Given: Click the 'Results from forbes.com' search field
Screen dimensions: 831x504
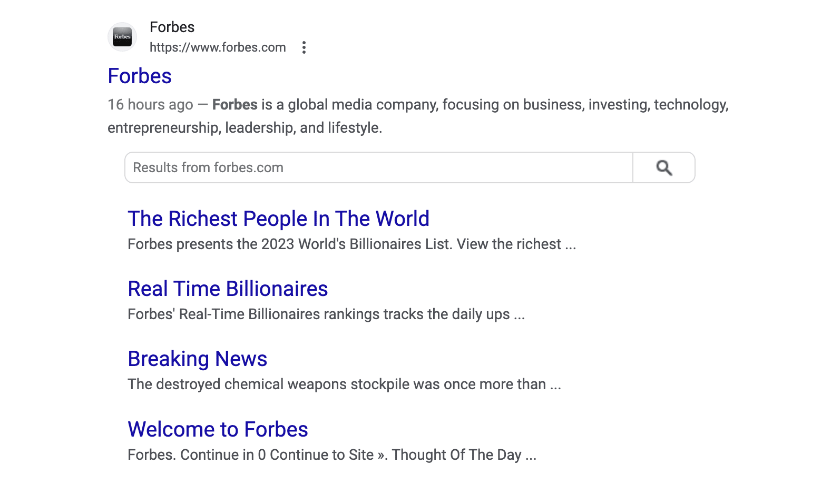Looking at the screenshot, I should coord(379,167).
